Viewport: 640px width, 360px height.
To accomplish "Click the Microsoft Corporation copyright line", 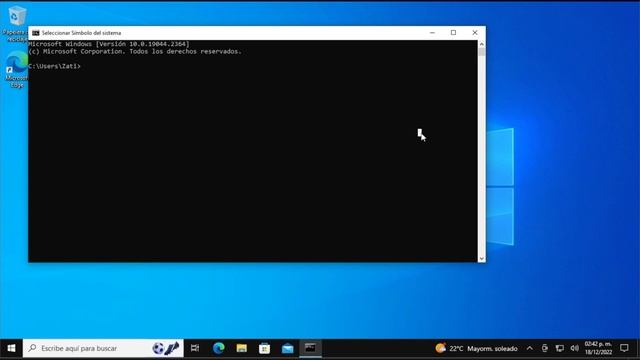I will tap(135, 51).
